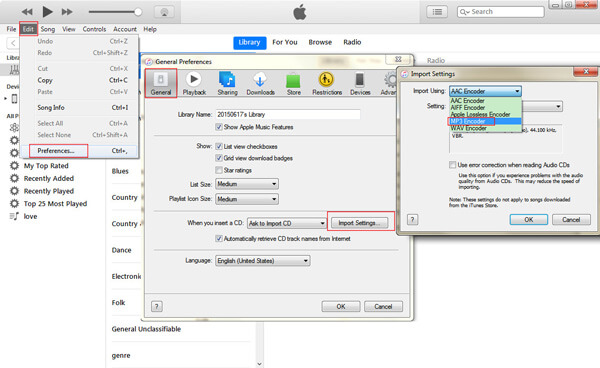
Task: Select the My Top Rated playlist
Action: [46, 166]
